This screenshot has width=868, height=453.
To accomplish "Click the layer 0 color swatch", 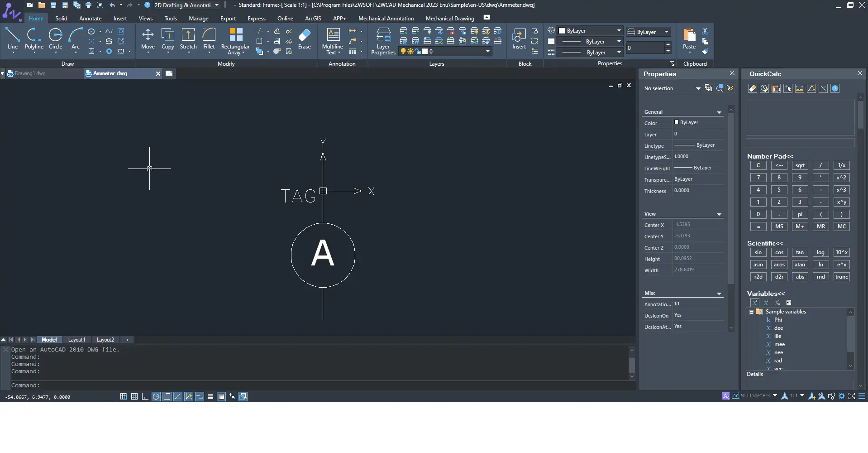I will (425, 52).
